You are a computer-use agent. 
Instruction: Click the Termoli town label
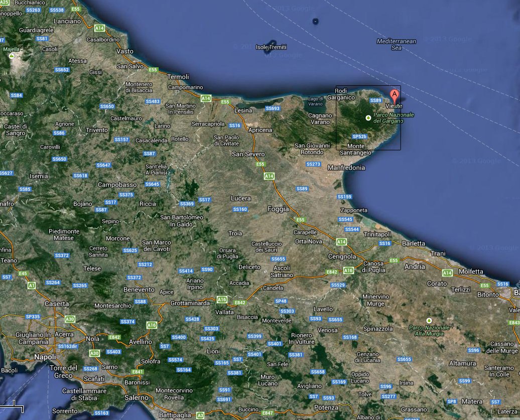click(178, 77)
